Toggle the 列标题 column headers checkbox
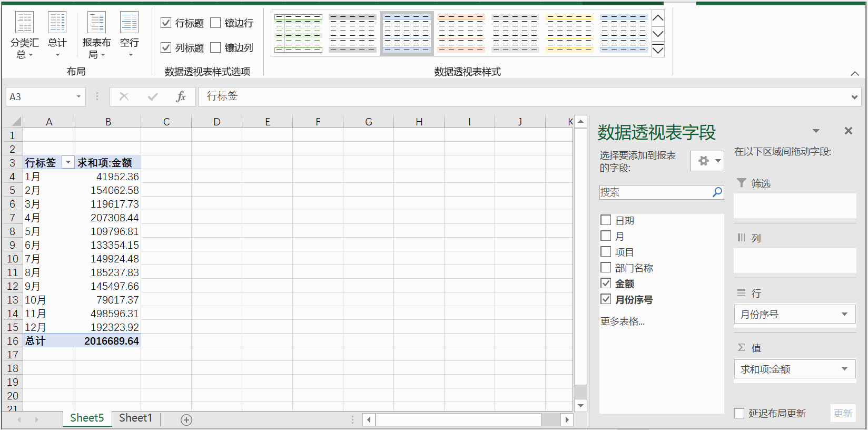 coord(166,47)
